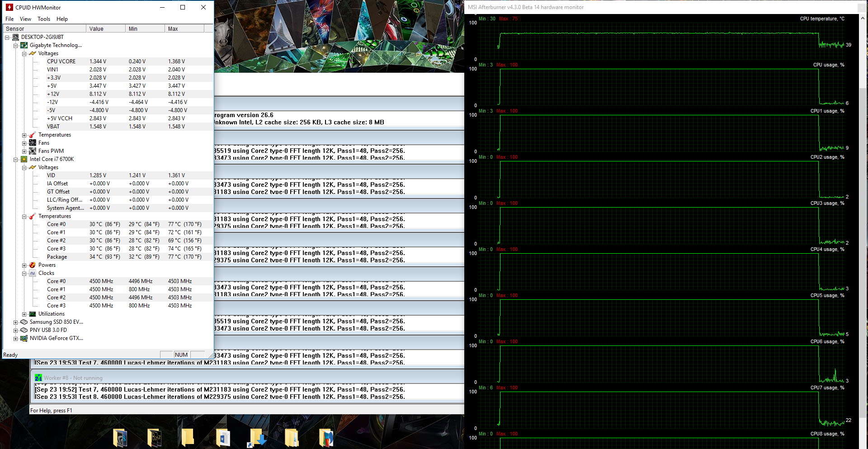Click the NUM indicator in HWMonitor status bar
868x449 pixels.
pos(181,355)
